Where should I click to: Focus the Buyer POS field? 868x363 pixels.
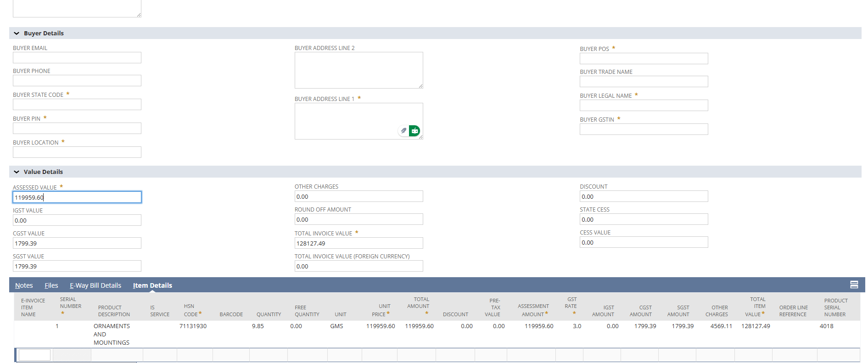pos(644,58)
